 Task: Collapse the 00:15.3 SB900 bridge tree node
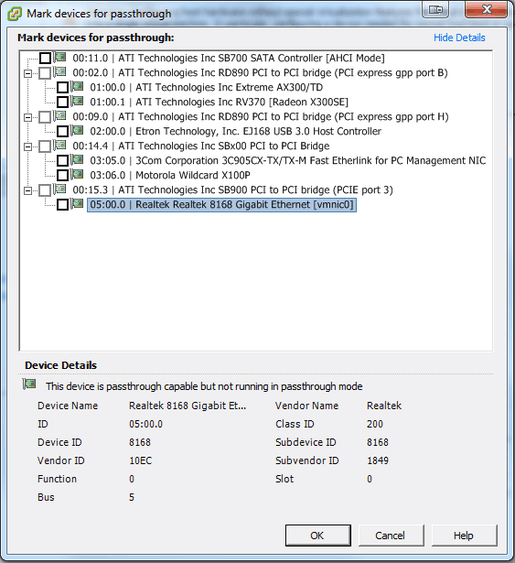tap(28, 190)
